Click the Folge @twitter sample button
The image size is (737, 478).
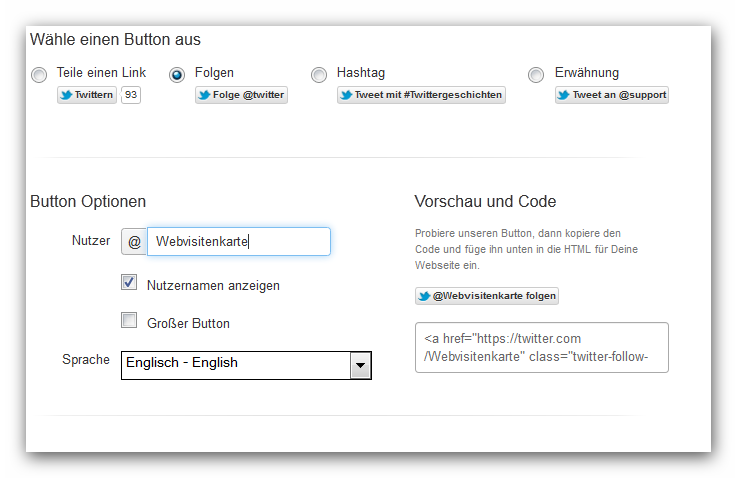[x=241, y=95]
